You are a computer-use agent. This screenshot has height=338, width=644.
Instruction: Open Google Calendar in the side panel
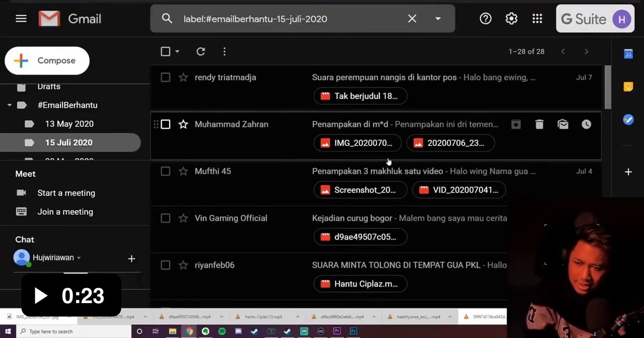628,54
